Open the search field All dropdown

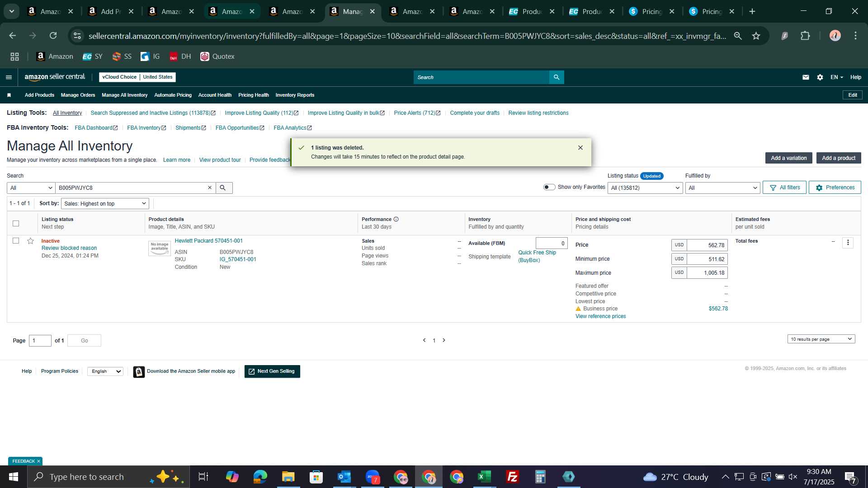point(31,188)
